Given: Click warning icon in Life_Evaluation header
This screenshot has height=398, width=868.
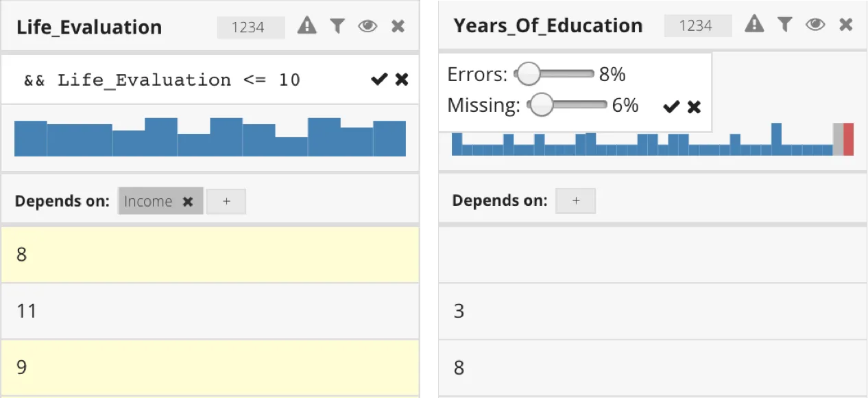Looking at the screenshot, I should [x=307, y=26].
